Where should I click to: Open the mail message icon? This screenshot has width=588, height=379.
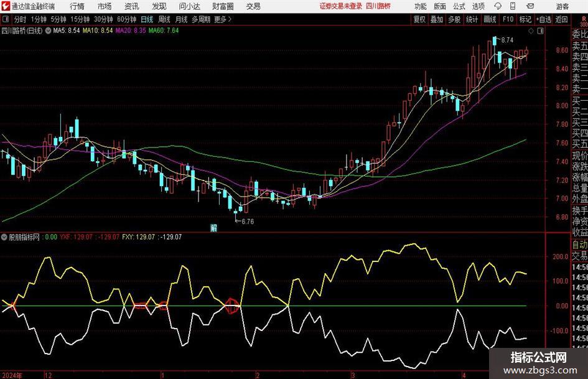pos(530,6)
